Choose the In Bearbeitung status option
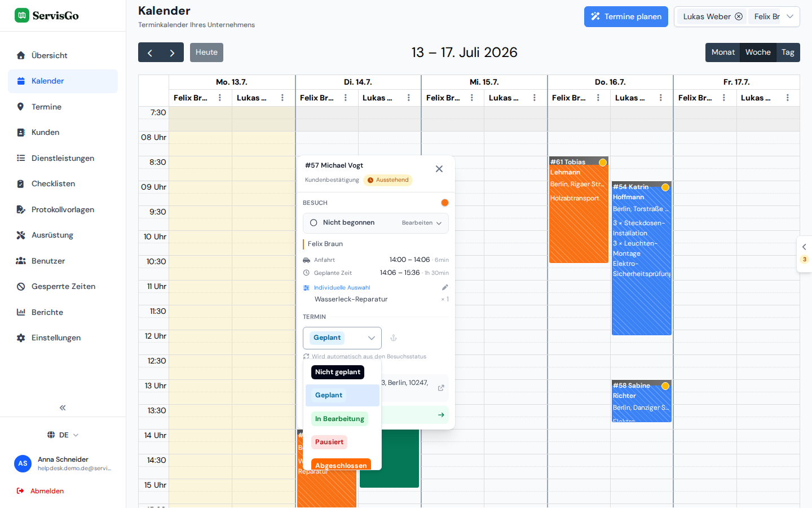812x508 pixels. pyautogui.click(x=339, y=419)
